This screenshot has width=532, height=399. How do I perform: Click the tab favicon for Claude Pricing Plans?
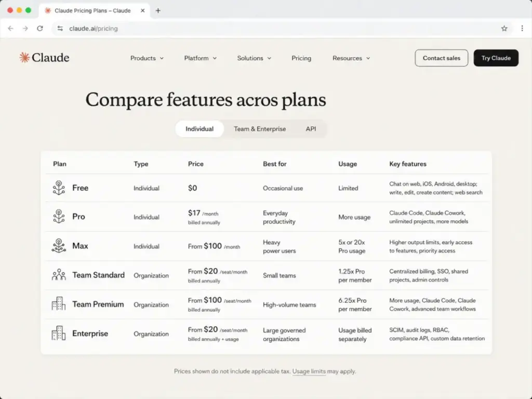tap(48, 10)
